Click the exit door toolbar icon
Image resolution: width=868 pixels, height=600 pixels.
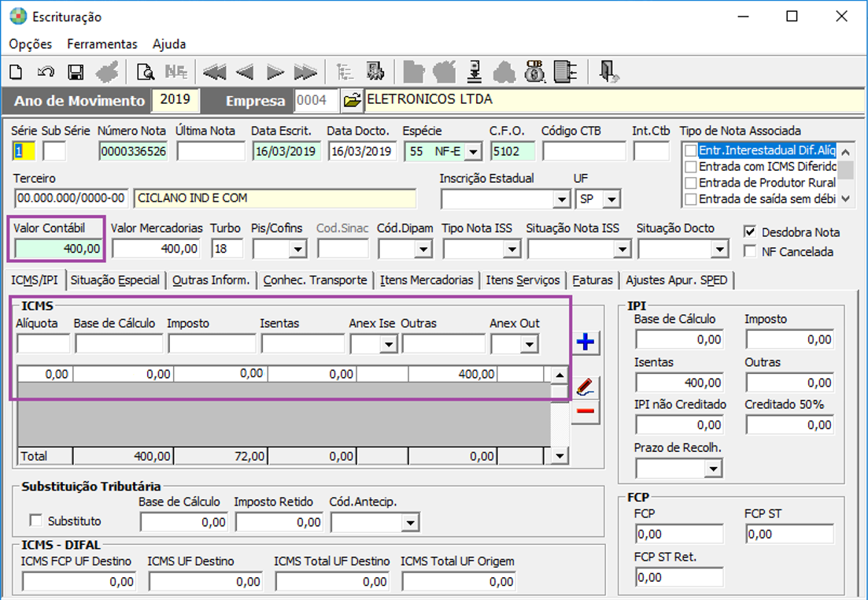[x=608, y=72]
